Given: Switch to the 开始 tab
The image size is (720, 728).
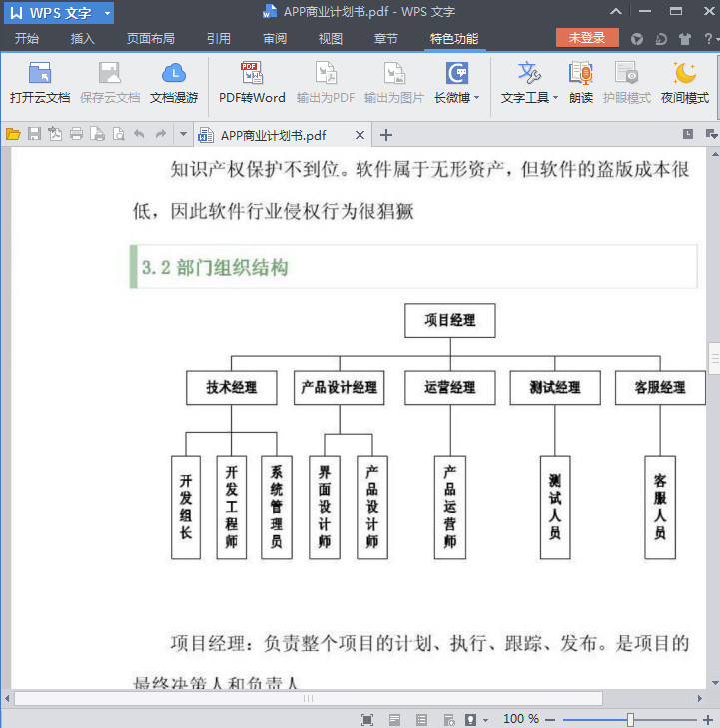Looking at the screenshot, I should pyautogui.click(x=27, y=39).
